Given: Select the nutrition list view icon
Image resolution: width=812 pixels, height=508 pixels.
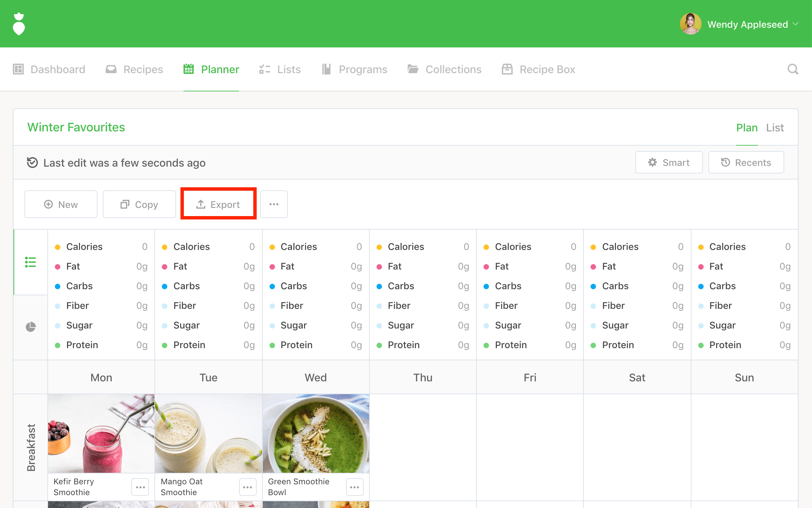Looking at the screenshot, I should point(30,262).
